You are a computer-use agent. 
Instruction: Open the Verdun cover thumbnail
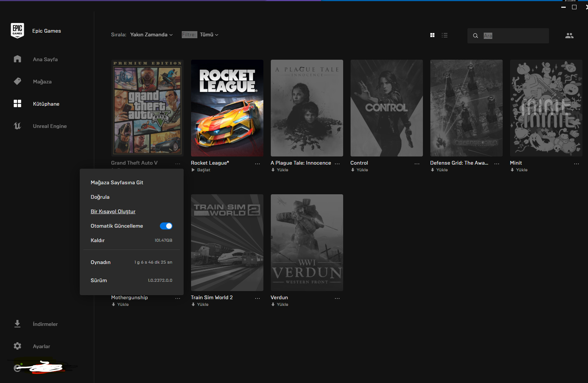click(x=307, y=242)
